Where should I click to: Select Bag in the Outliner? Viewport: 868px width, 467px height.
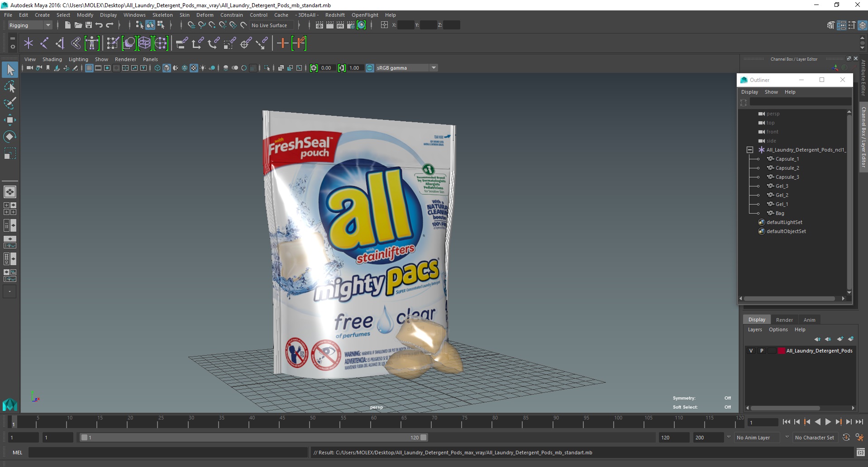coord(780,213)
